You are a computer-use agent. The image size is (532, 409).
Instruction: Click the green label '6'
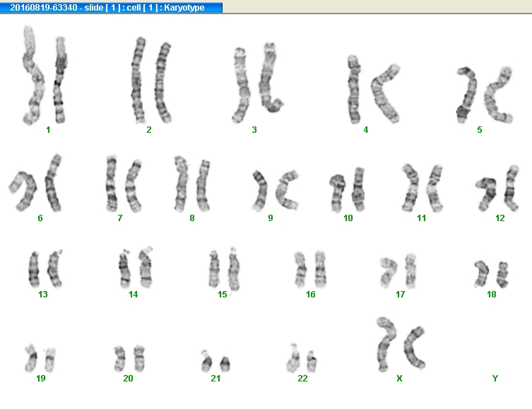pos(40,218)
